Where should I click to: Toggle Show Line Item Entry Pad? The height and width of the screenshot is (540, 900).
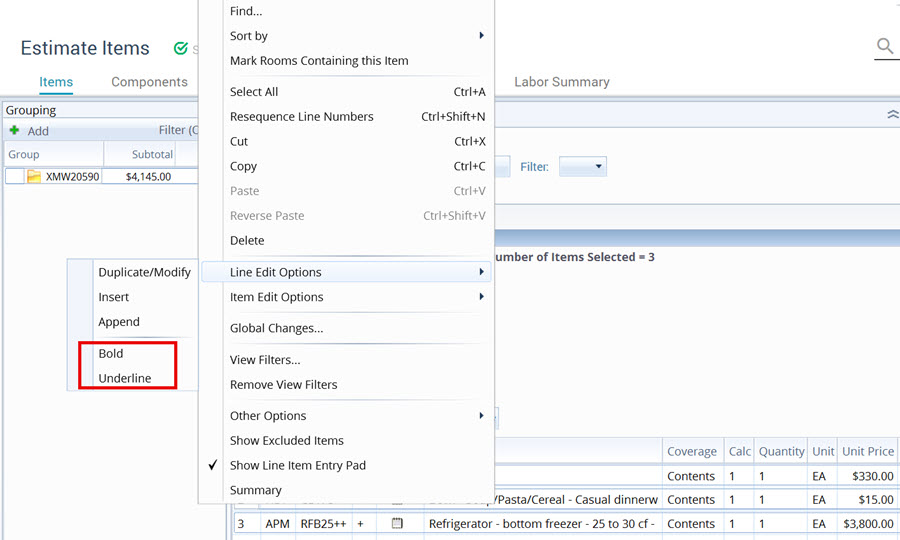297,465
